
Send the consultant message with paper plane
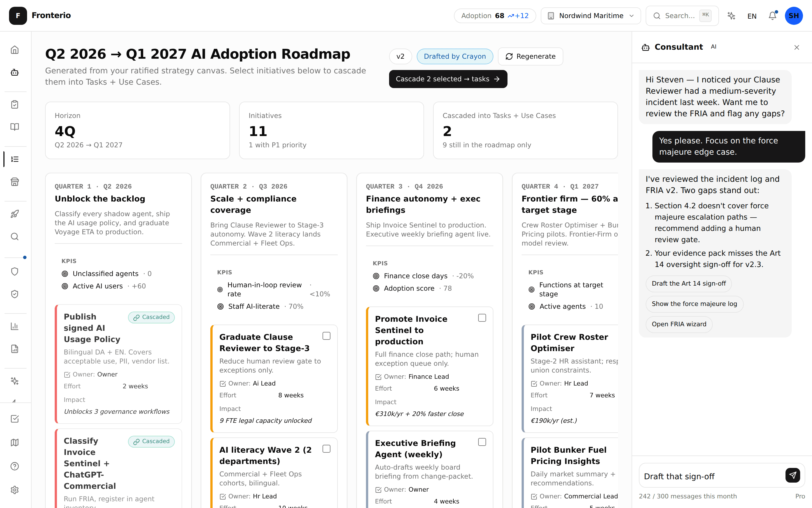(x=793, y=475)
